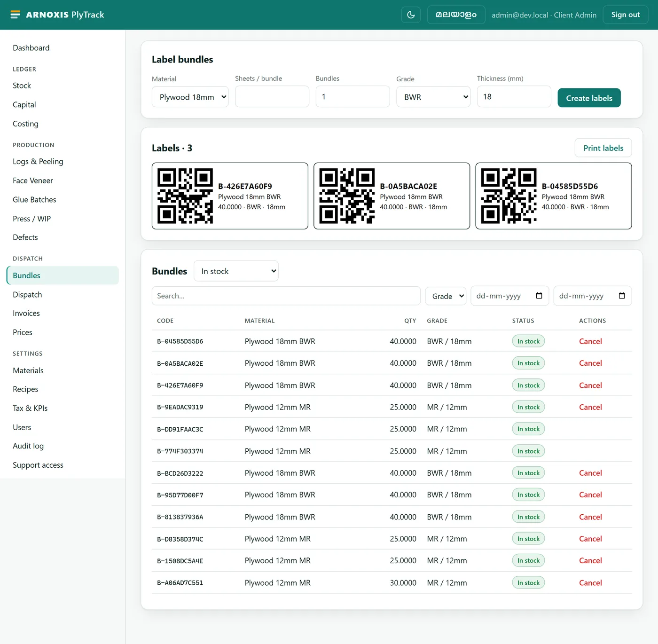
Task: Click the Create labels button
Action: (x=589, y=98)
